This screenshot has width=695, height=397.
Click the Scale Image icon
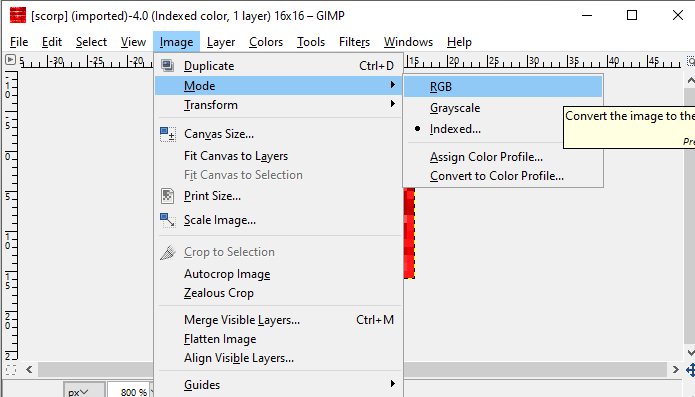pos(168,220)
